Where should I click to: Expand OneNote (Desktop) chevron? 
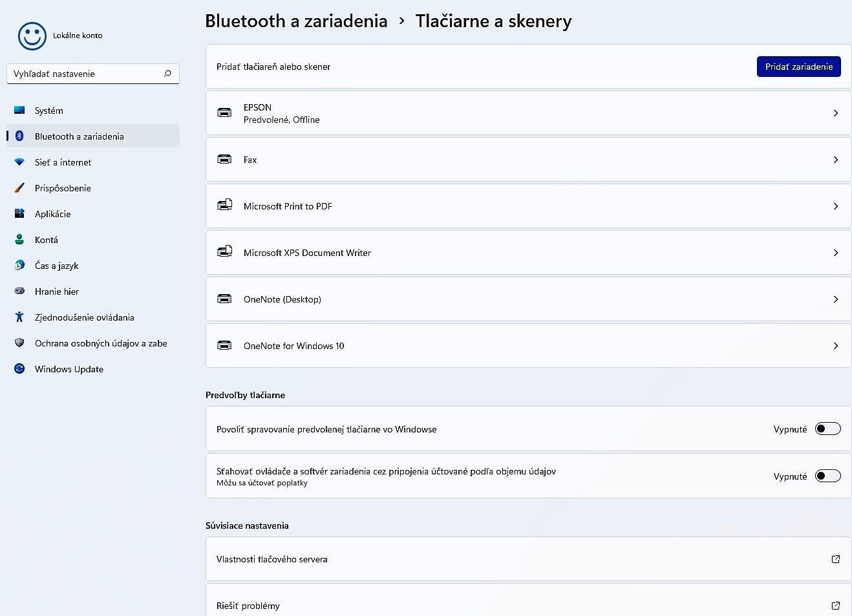(x=836, y=299)
